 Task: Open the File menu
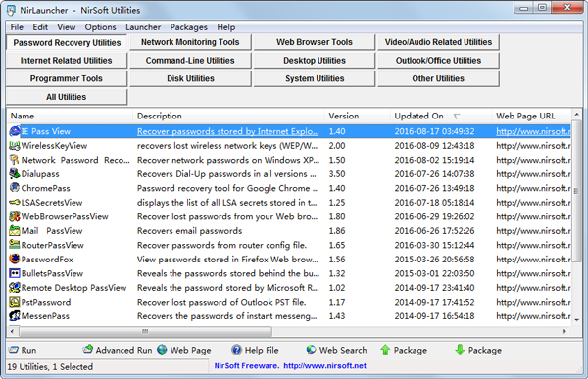pyautogui.click(x=17, y=27)
